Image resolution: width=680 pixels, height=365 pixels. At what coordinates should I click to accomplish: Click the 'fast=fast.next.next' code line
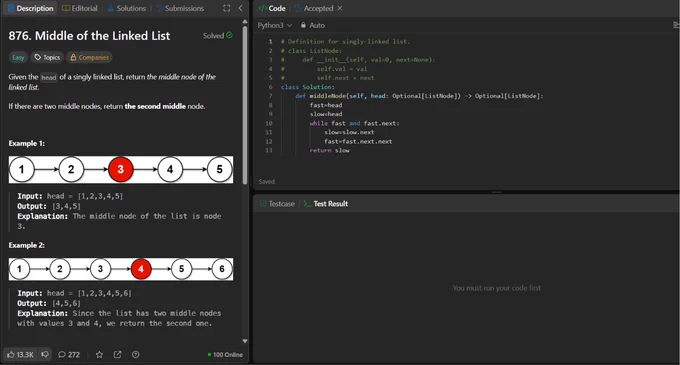[x=358, y=141]
